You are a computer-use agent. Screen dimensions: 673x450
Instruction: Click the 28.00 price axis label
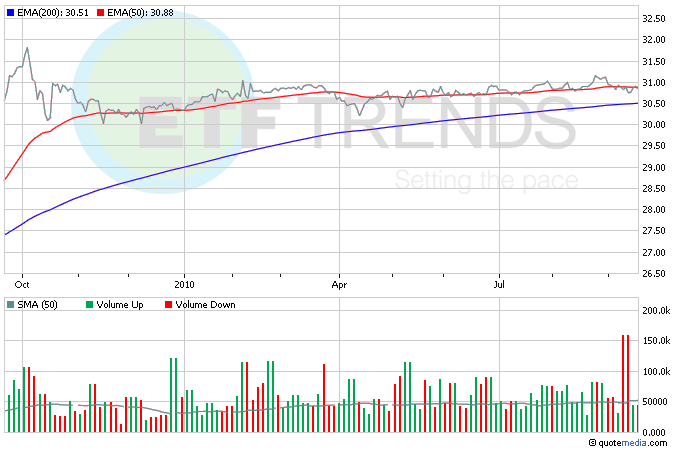click(654, 210)
